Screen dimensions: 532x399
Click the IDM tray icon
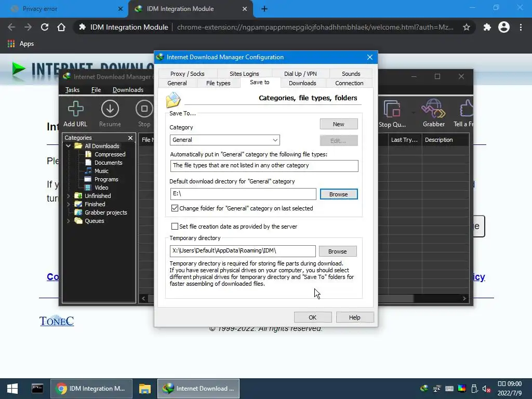pos(424,389)
